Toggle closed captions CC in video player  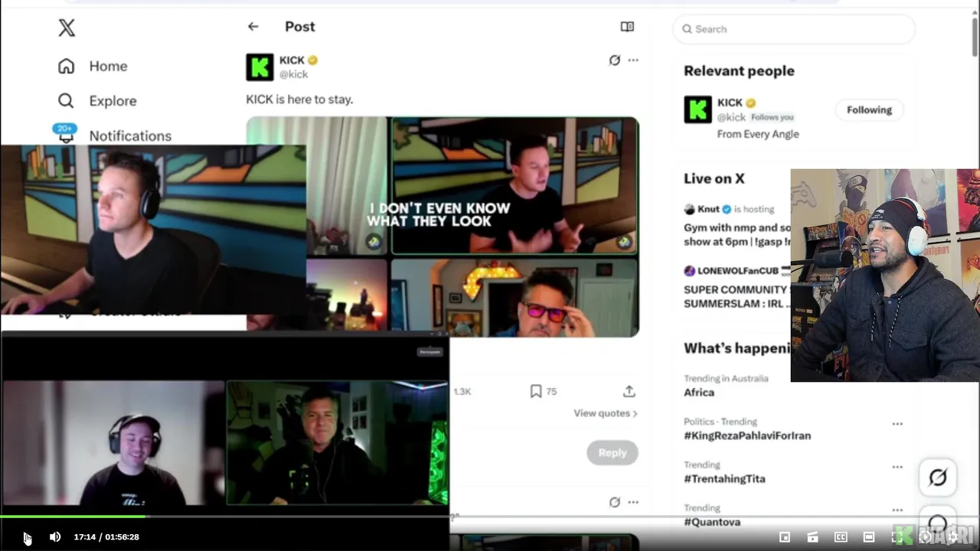[x=841, y=537]
